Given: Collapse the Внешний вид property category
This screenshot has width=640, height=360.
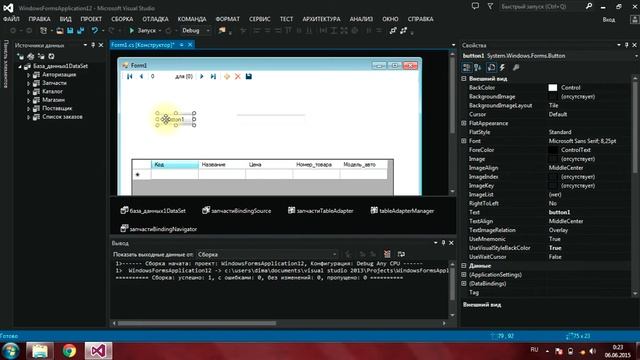Looking at the screenshot, I should [464, 78].
